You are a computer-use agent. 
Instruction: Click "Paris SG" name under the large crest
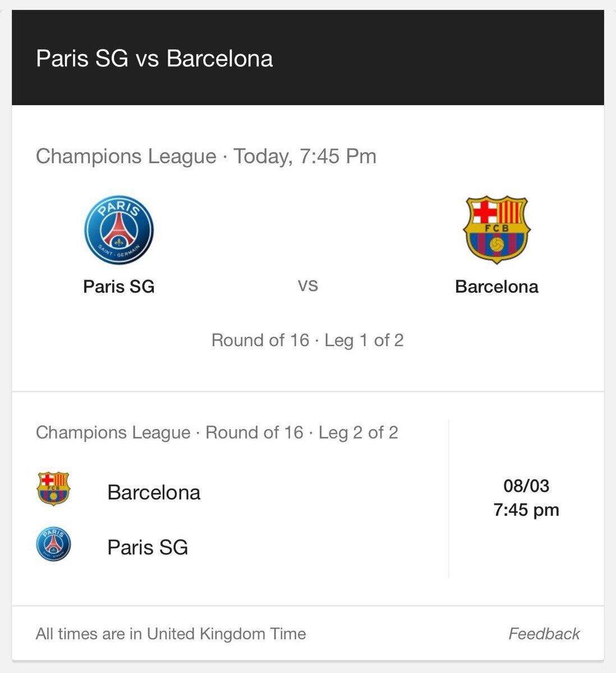tap(119, 287)
